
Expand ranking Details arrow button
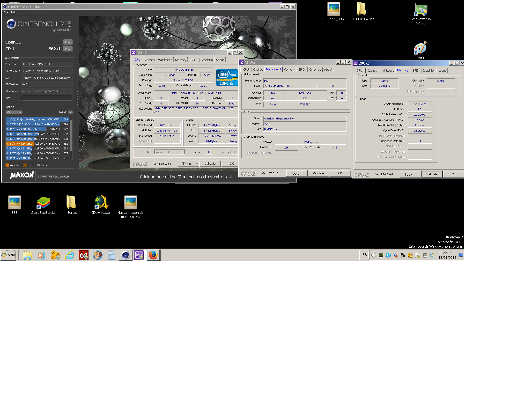click(71, 112)
